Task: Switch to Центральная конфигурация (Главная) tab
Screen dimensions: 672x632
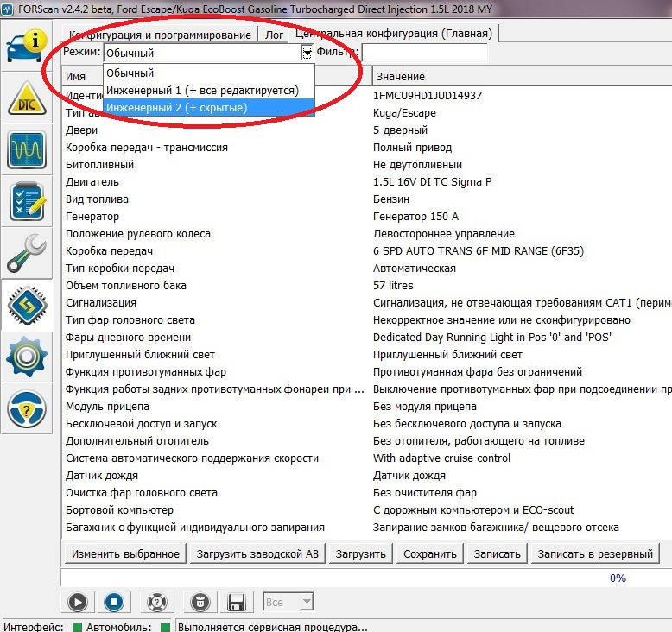Action: [x=394, y=33]
